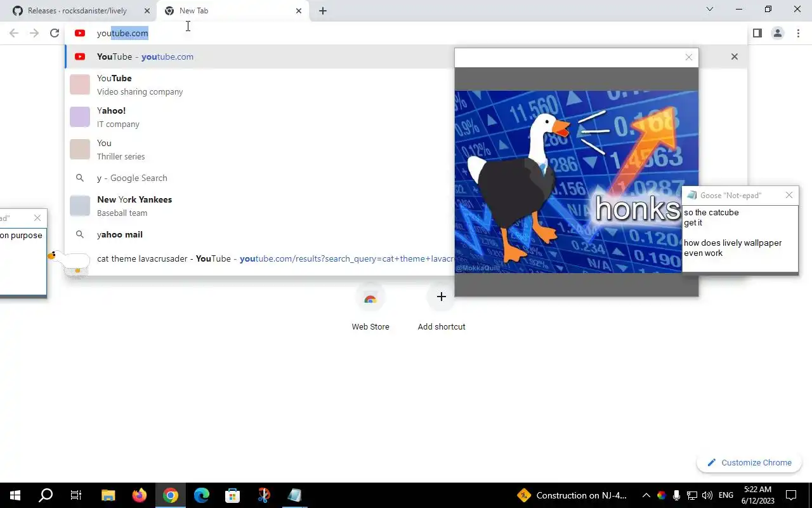The image size is (812, 508).
Task: Open Snipping Tool from the taskbar
Action: coord(264,495)
